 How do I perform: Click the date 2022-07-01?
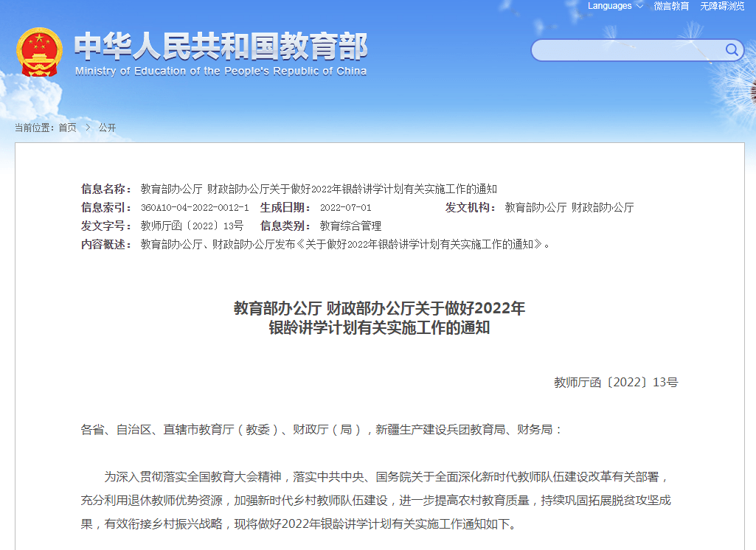[346, 208]
